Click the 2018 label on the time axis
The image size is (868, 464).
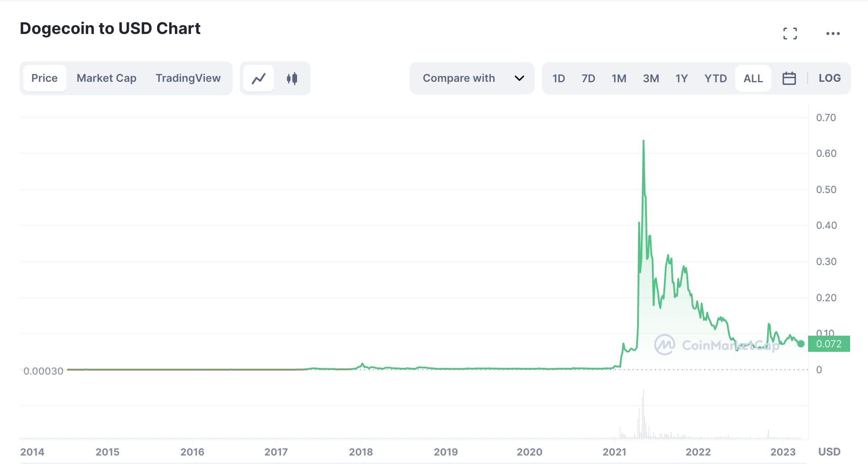coord(361,452)
